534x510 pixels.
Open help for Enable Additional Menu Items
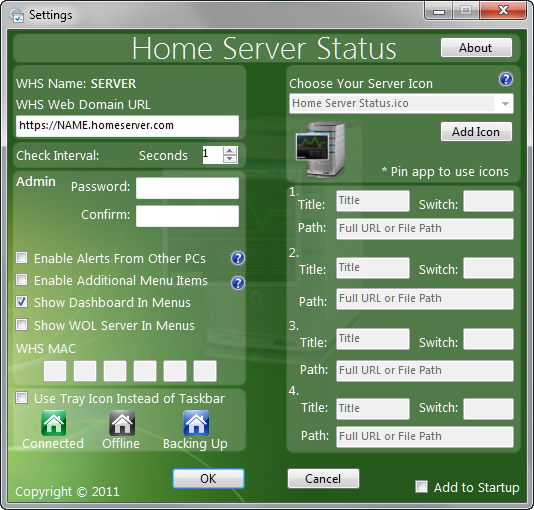[x=238, y=283]
